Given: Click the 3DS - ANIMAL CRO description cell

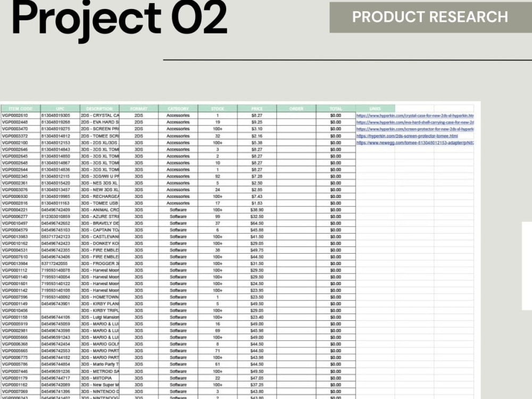Looking at the screenshot, I should point(100,210).
